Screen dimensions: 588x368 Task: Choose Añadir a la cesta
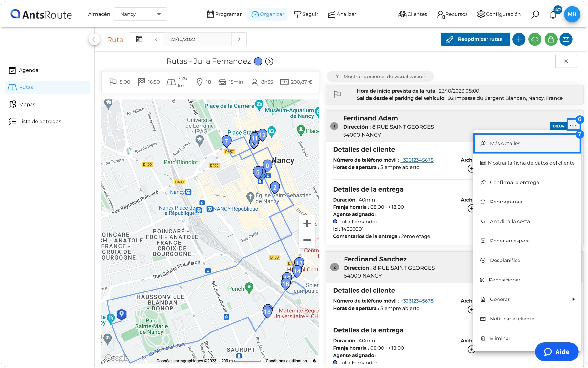pyautogui.click(x=527, y=221)
